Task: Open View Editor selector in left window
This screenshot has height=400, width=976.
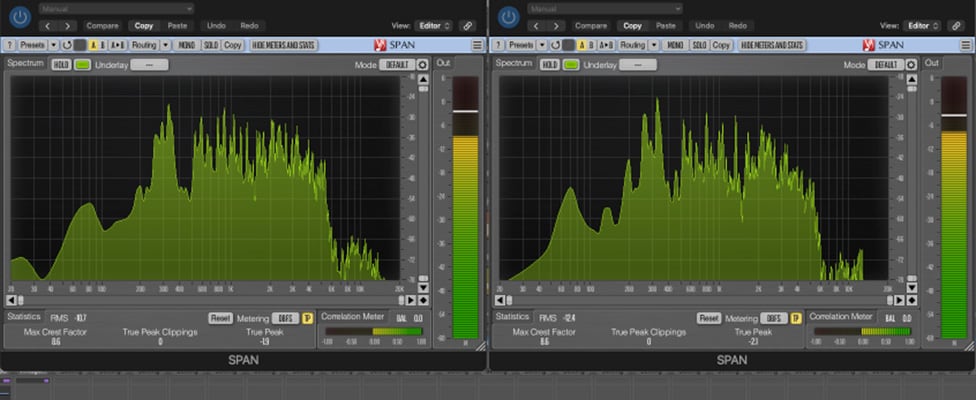Action: 434,26
